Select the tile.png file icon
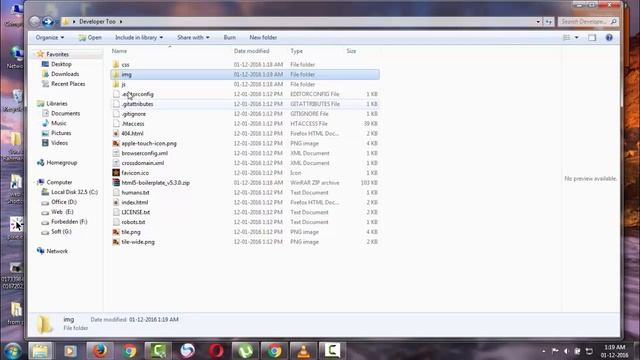Screen dimensions: 640x360 point(116,232)
